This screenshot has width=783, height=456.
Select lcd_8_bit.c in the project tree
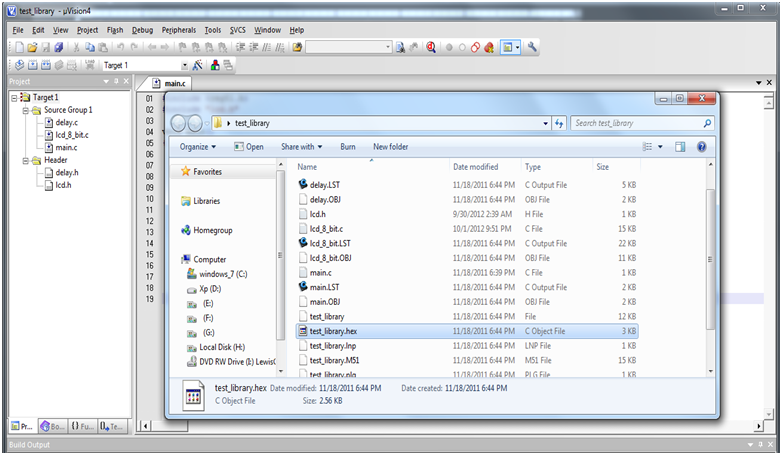click(72, 135)
